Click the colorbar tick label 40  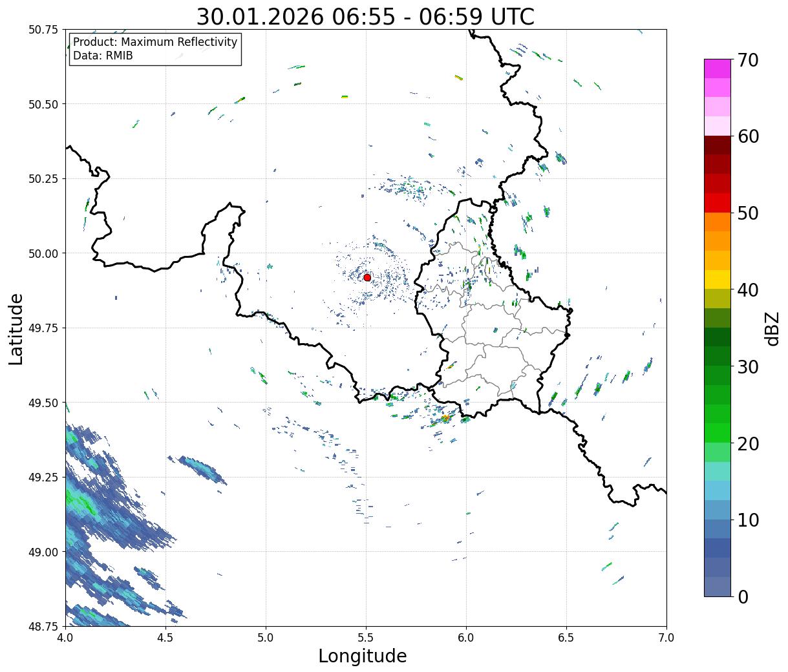(x=748, y=290)
